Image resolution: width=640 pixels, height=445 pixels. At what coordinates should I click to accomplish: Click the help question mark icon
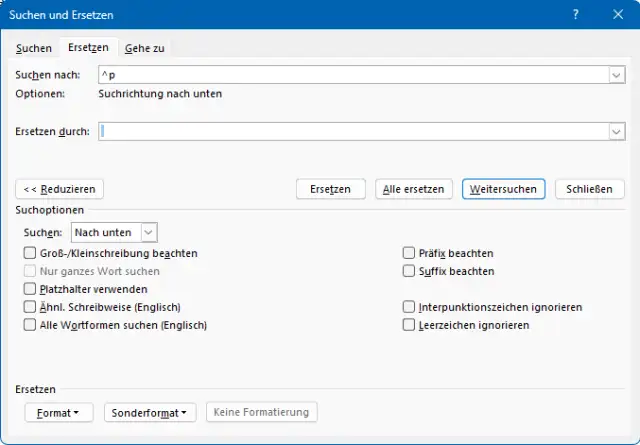[575, 15]
